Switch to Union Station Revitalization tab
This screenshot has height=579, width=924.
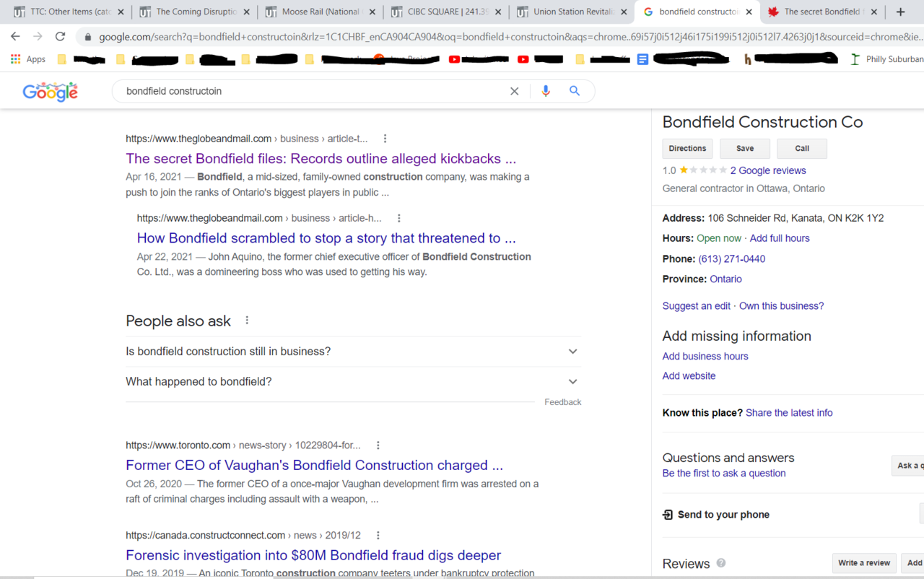click(570, 12)
